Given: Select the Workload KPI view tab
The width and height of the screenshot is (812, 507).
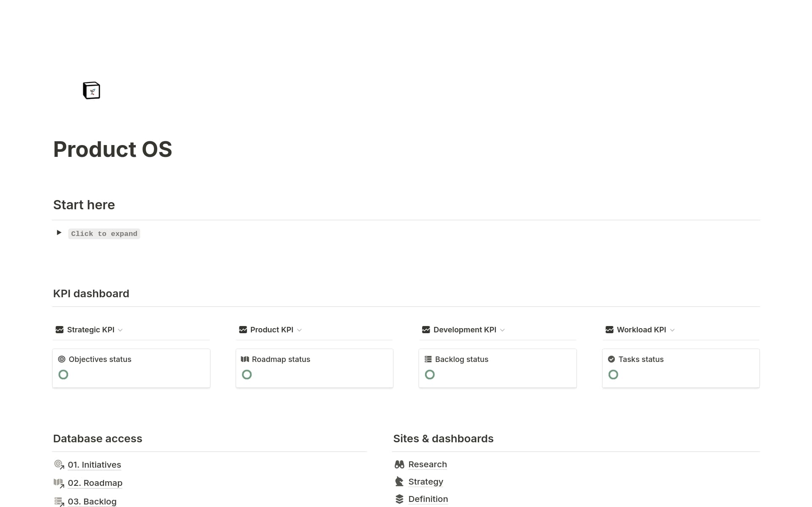Looking at the screenshot, I should tap(641, 330).
